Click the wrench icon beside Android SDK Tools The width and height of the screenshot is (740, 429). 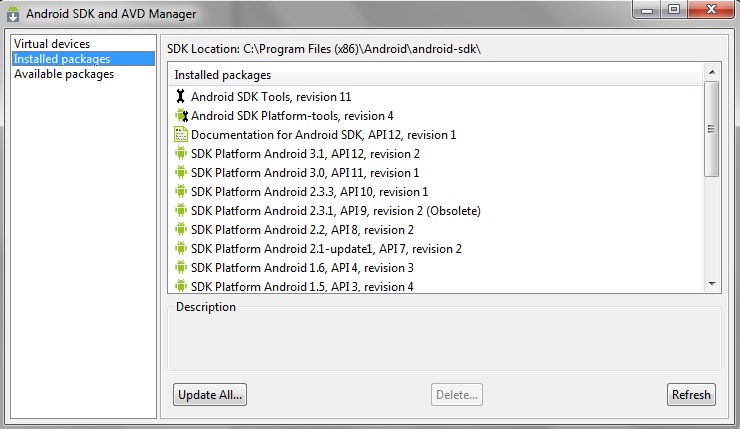click(x=180, y=96)
